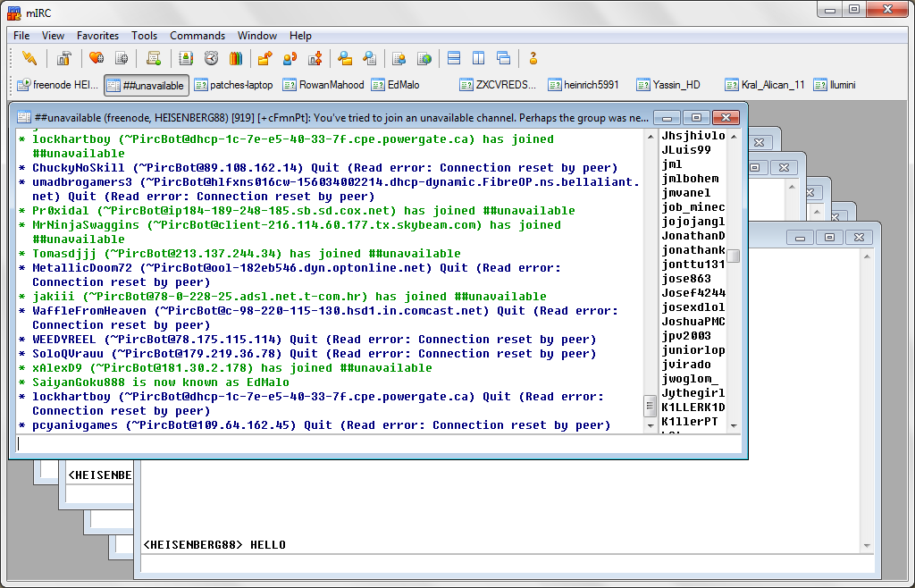Switch to the patches-laptop window button
915x588 pixels.
234,85
